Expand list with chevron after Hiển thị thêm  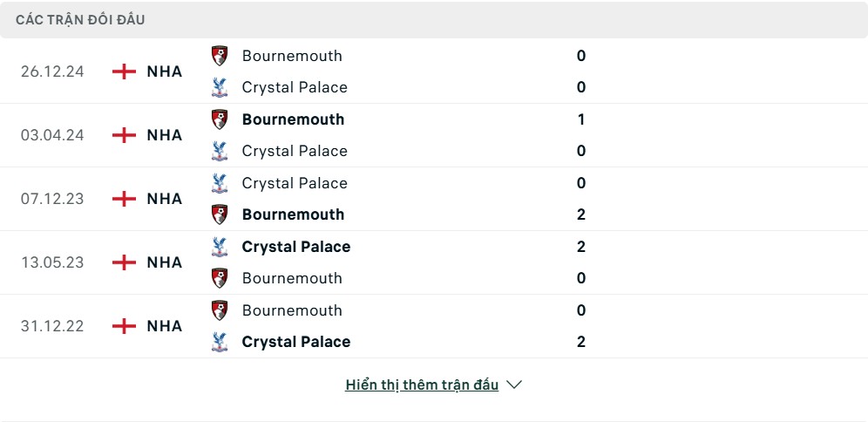pos(514,385)
